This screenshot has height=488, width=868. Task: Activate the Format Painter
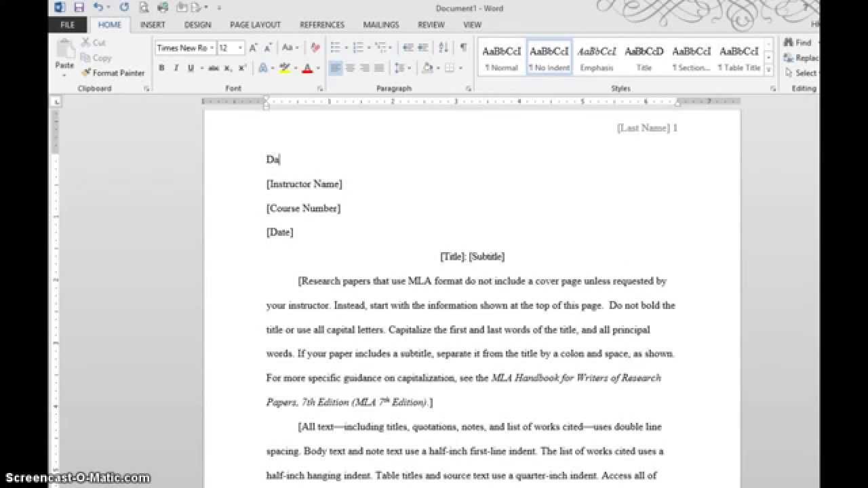[x=113, y=73]
